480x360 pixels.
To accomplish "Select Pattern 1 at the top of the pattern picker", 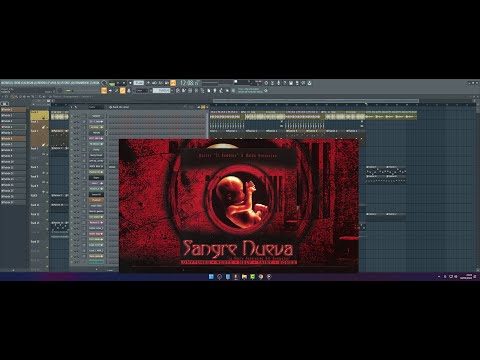I will coord(13,109).
